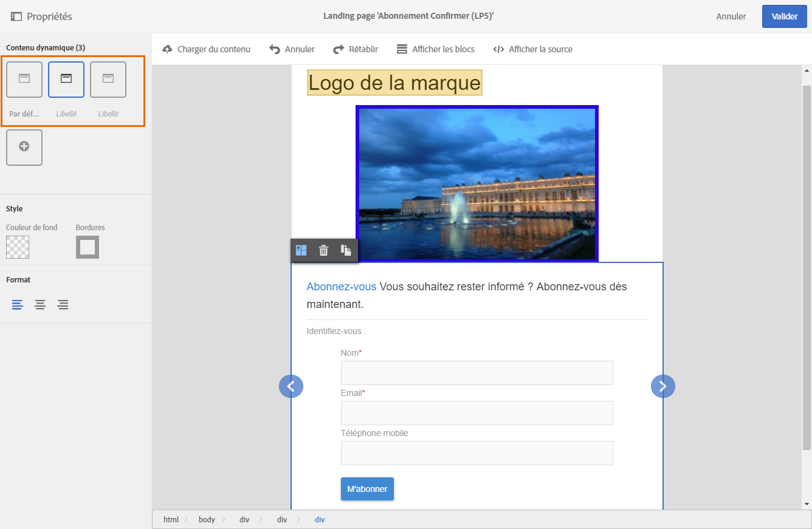Select the 'Par déf...' dynamic content variant
The width and height of the screenshot is (812, 529).
[24, 80]
